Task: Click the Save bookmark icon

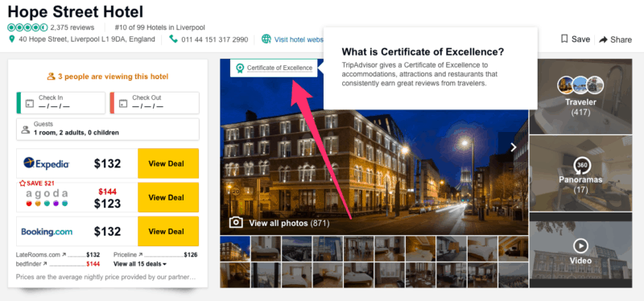Action: (564, 39)
